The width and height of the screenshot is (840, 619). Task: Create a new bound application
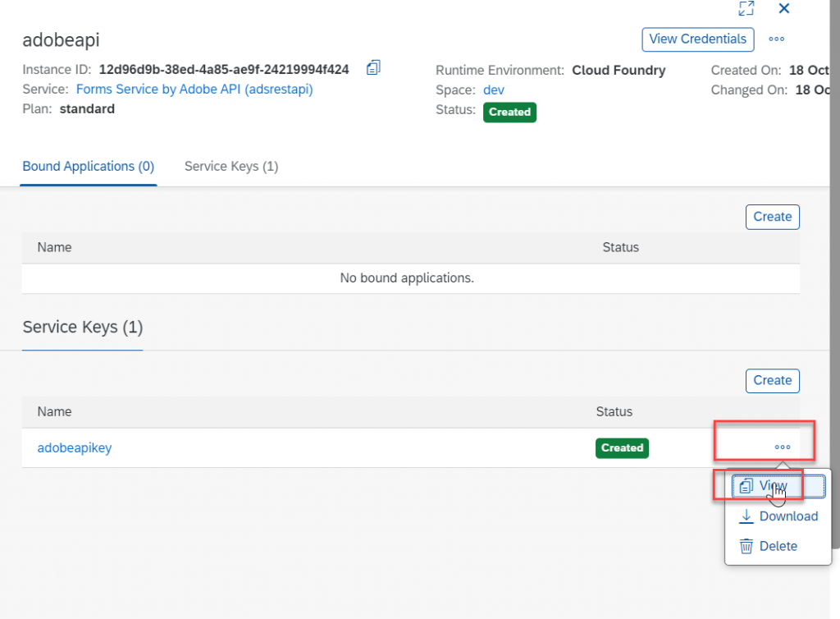pos(772,217)
